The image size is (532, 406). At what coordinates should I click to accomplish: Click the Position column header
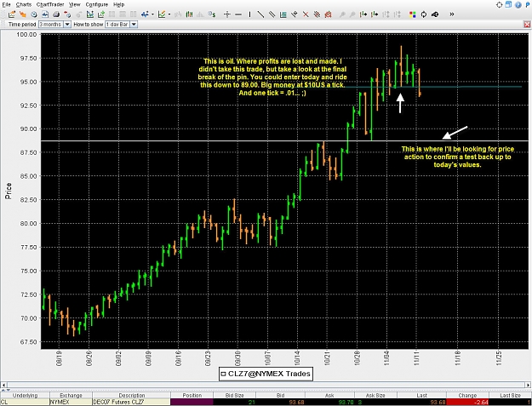pyautogui.click(x=192, y=396)
